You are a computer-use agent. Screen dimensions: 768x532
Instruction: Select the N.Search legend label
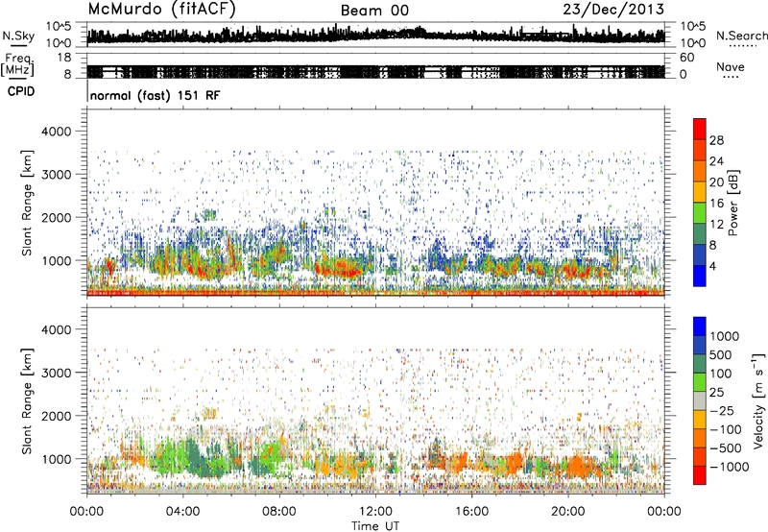coord(741,36)
